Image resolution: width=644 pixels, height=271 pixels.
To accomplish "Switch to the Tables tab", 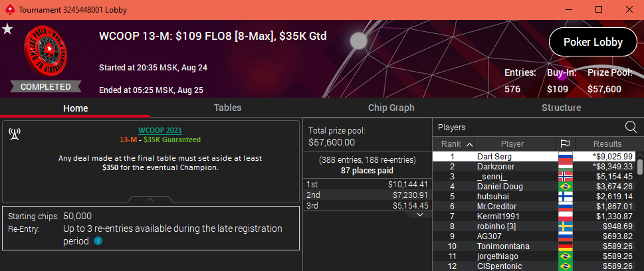I will coord(227,108).
